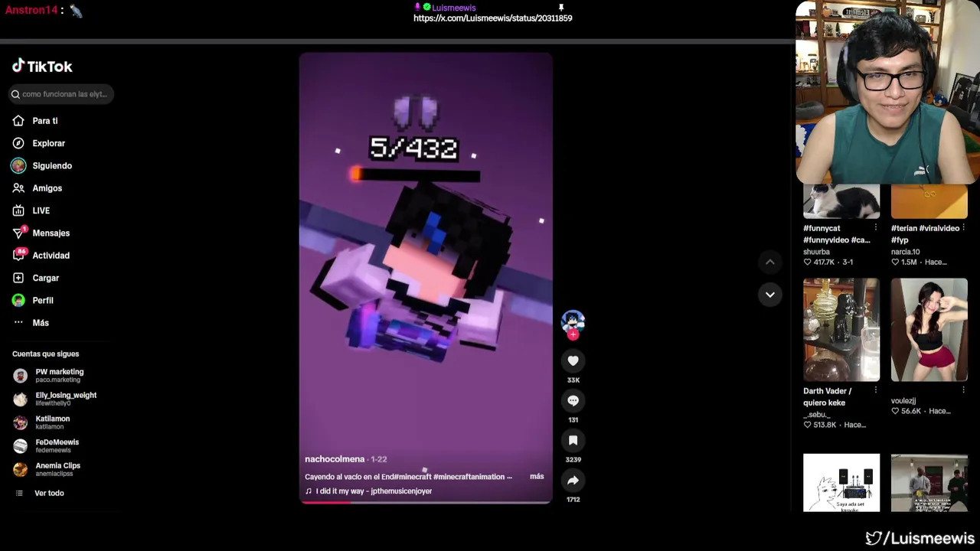The width and height of the screenshot is (980, 551).
Task: Focus the TikTok search input field
Action: pos(61,94)
